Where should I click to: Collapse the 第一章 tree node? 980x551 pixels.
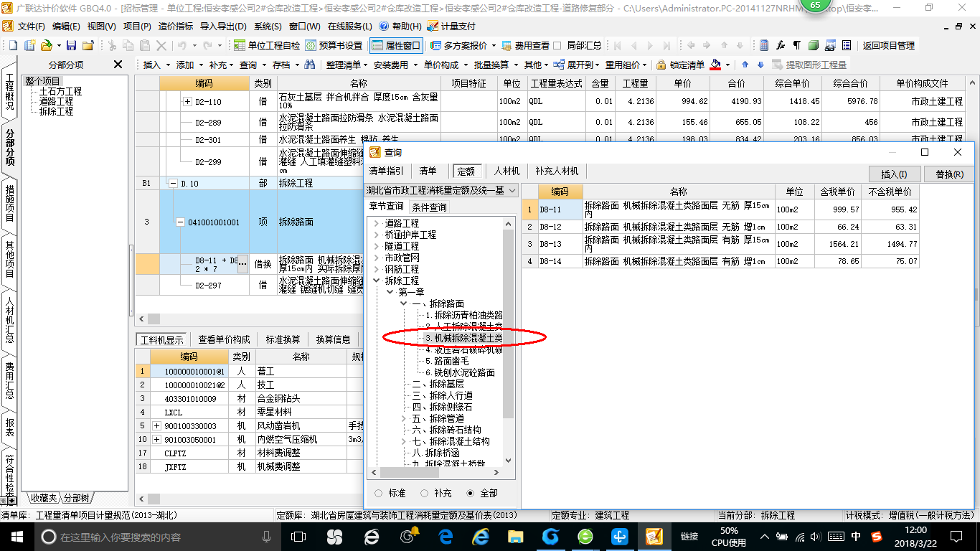coord(390,292)
